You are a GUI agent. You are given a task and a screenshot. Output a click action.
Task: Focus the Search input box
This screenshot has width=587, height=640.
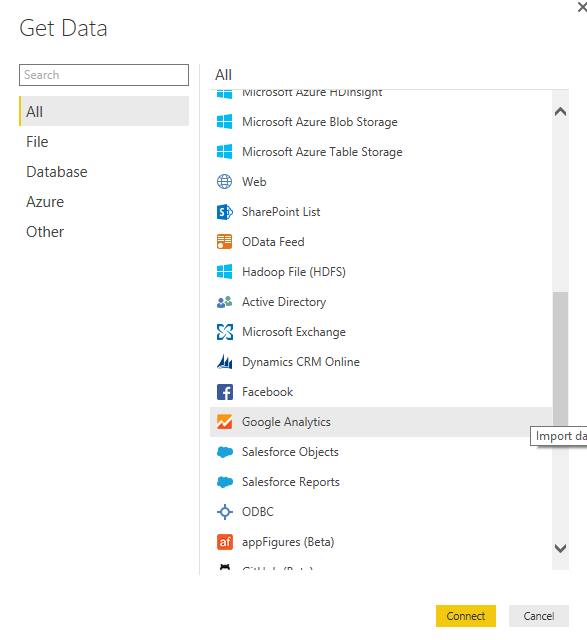(x=104, y=75)
